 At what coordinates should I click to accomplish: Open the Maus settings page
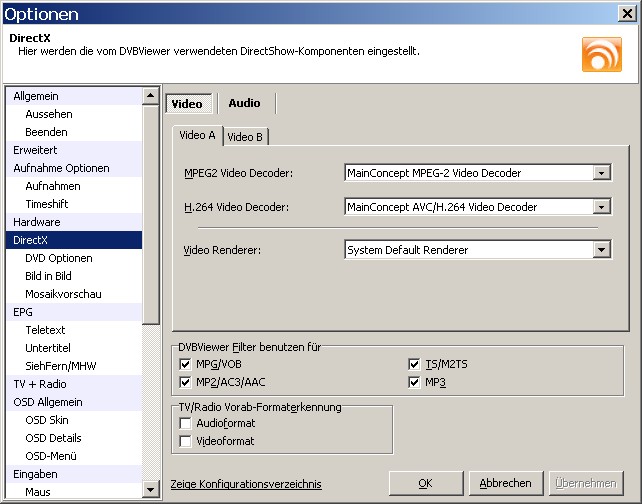74,492
